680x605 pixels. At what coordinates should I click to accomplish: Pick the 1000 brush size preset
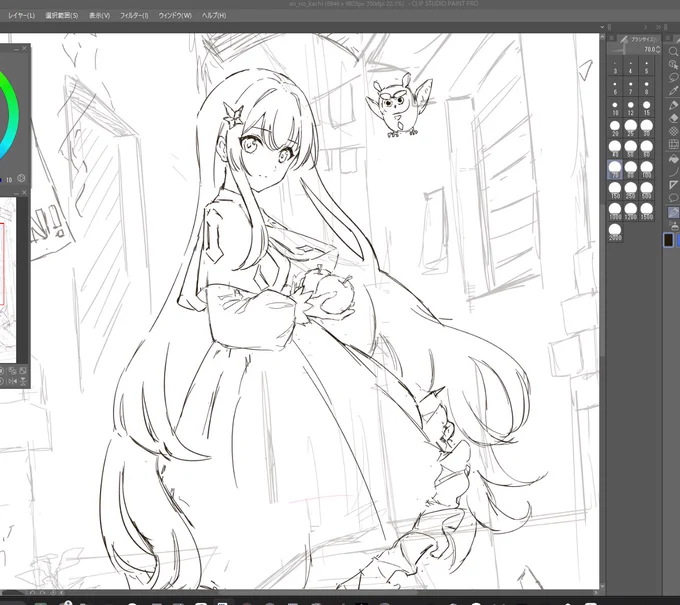pyautogui.click(x=615, y=211)
